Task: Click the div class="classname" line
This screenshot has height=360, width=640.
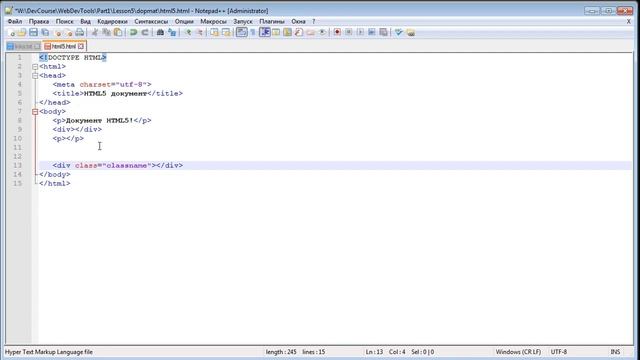Action: (x=118, y=165)
